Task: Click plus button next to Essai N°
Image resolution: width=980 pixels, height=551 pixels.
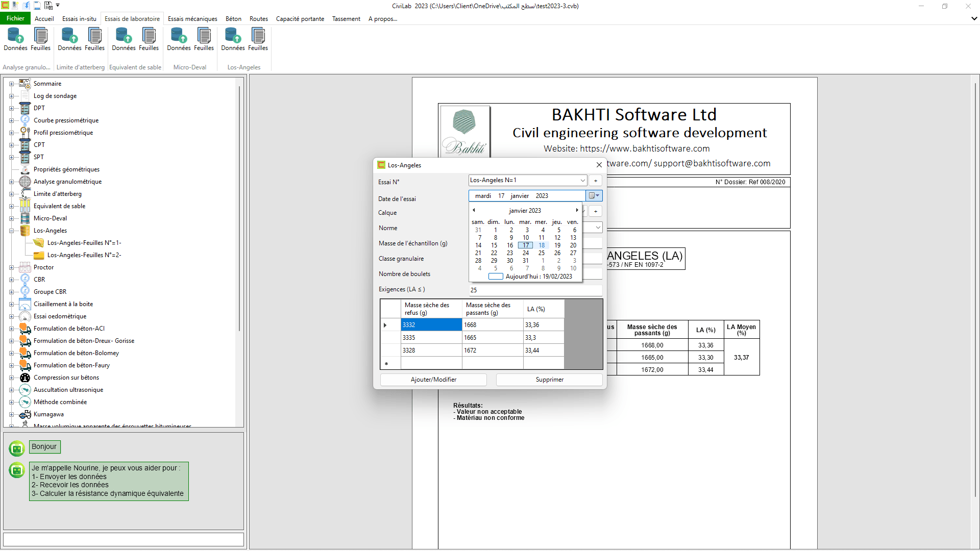Action: [x=595, y=181]
